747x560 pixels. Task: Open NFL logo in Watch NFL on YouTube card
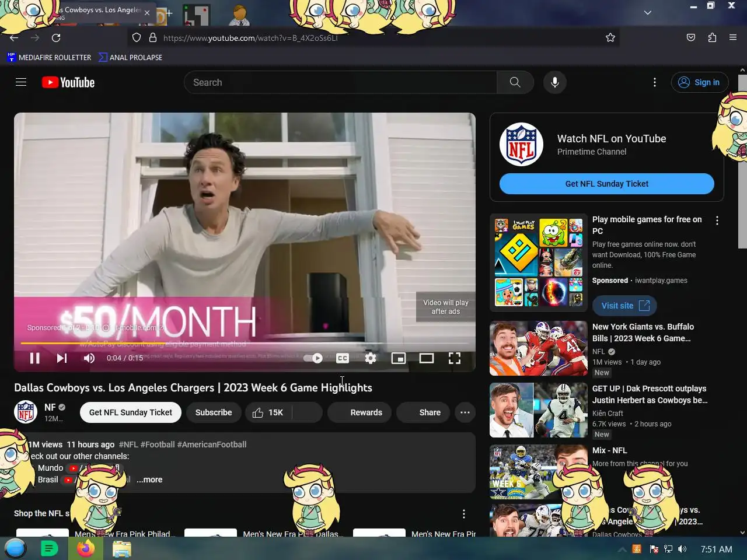(x=522, y=145)
